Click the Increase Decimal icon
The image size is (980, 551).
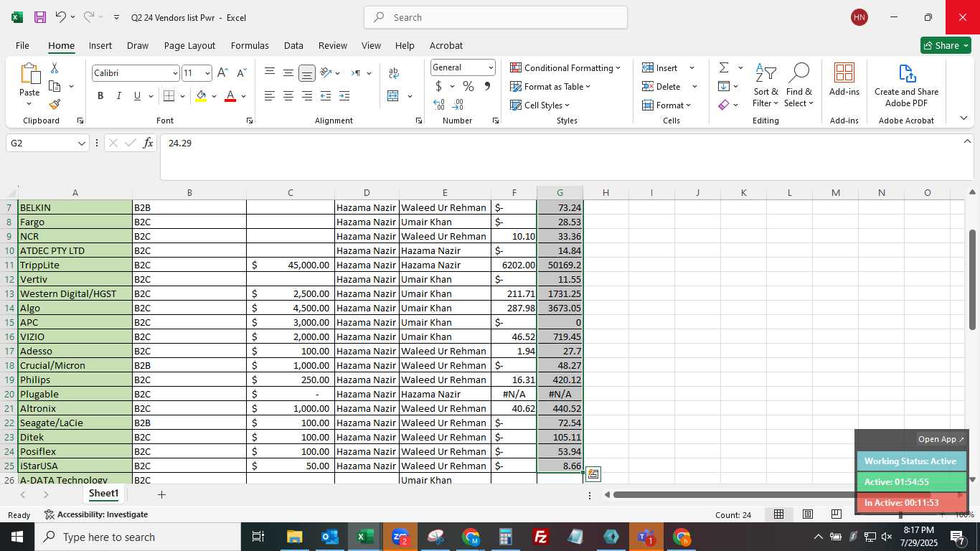pyautogui.click(x=439, y=105)
